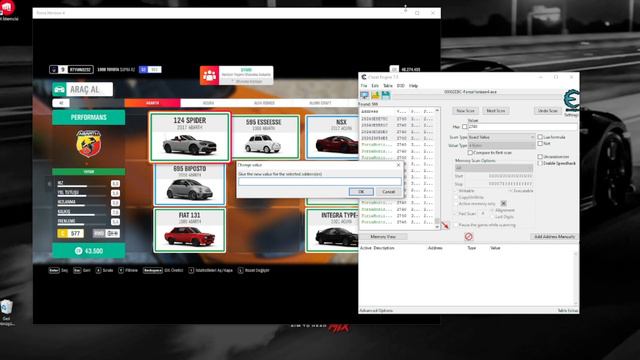This screenshot has height=360, width=640.
Task: Enable the Lua formula checkbox
Action: pos(540,137)
